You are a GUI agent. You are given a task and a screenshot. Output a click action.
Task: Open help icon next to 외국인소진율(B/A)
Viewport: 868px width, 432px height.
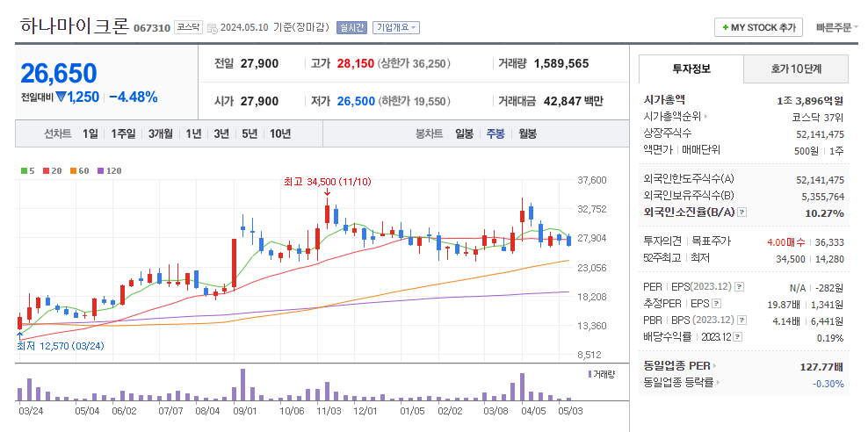pyautogui.click(x=742, y=212)
